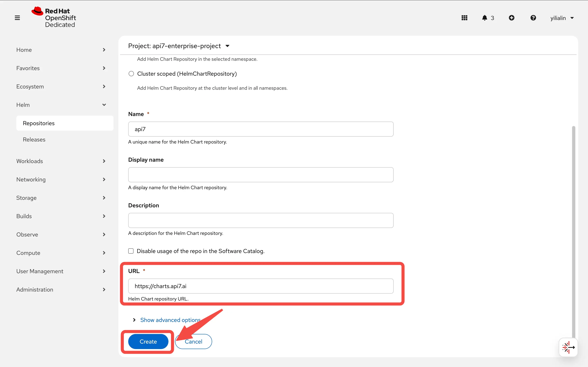
Task: Open the application launcher grid
Action: click(x=464, y=18)
